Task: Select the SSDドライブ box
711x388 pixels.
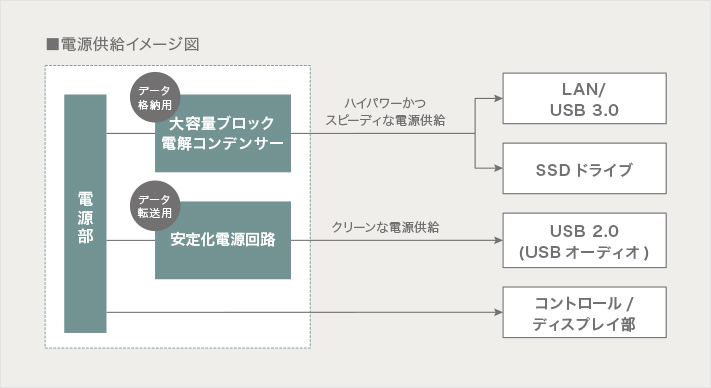Action: pyautogui.click(x=584, y=169)
